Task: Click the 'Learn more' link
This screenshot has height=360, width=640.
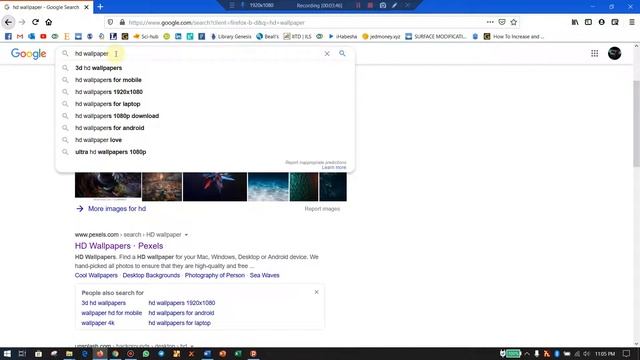Action: [x=334, y=167]
